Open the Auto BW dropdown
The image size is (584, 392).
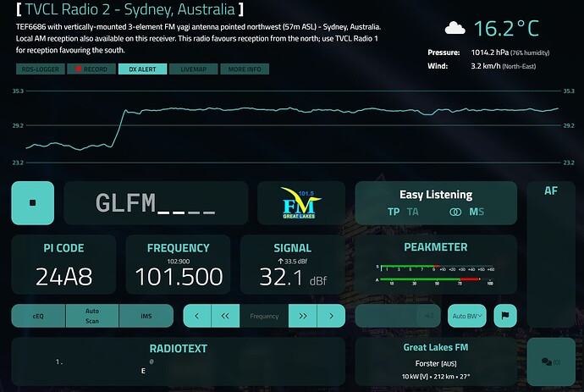tap(467, 316)
